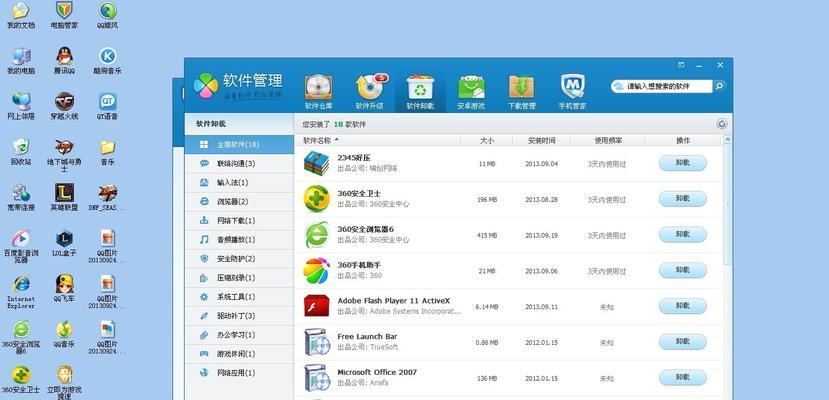Viewport: 829px width, 400px height.
Task: Open the 安卓游戏 Android games tab
Action: pyautogui.click(x=471, y=92)
